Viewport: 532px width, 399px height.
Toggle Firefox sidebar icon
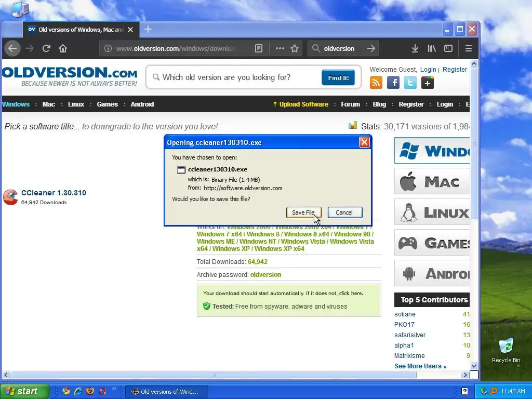click(x=448, y=48)
